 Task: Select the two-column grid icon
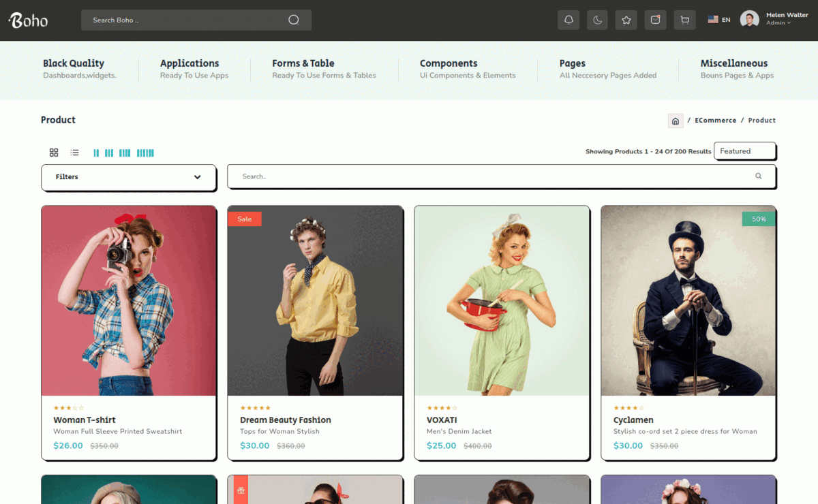[96, 153]
